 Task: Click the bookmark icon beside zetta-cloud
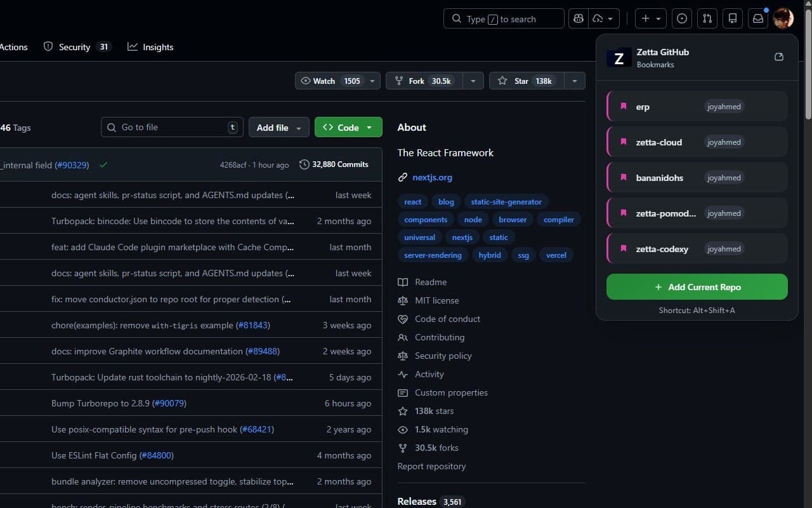click(x=624, y=142)
